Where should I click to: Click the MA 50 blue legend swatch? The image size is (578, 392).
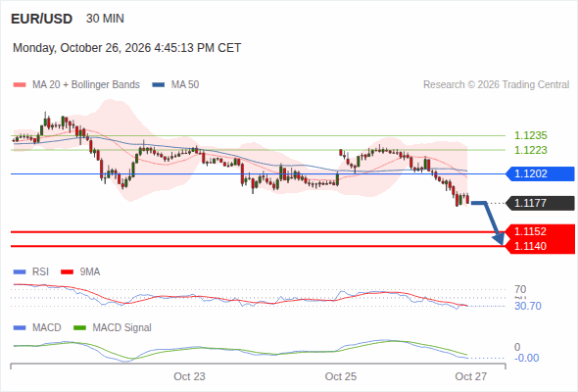pyautogui.click(x=159, y=85)
